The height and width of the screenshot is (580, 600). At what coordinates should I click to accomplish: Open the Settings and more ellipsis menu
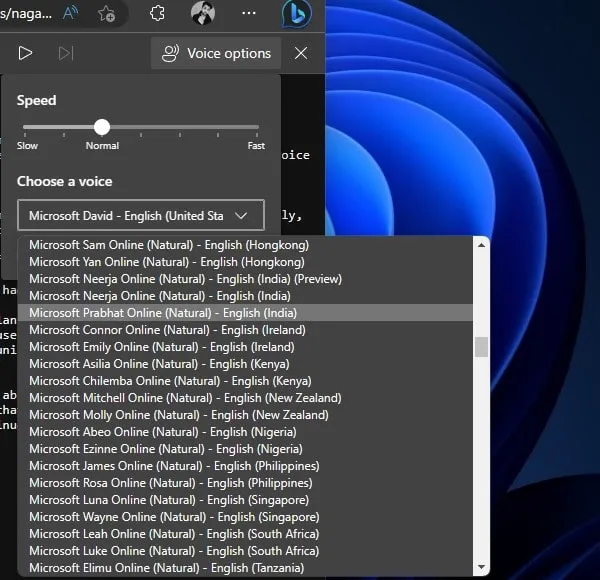(249, 13)
